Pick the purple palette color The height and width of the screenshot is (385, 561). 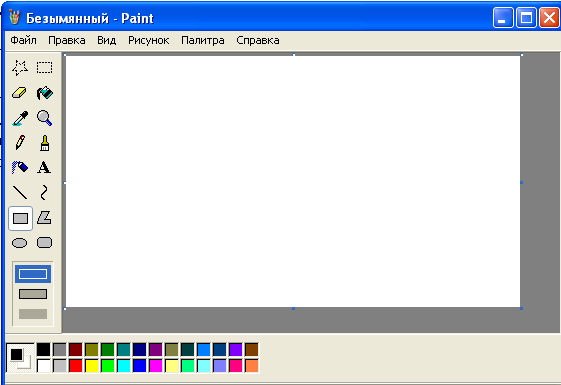pos(156,350)
